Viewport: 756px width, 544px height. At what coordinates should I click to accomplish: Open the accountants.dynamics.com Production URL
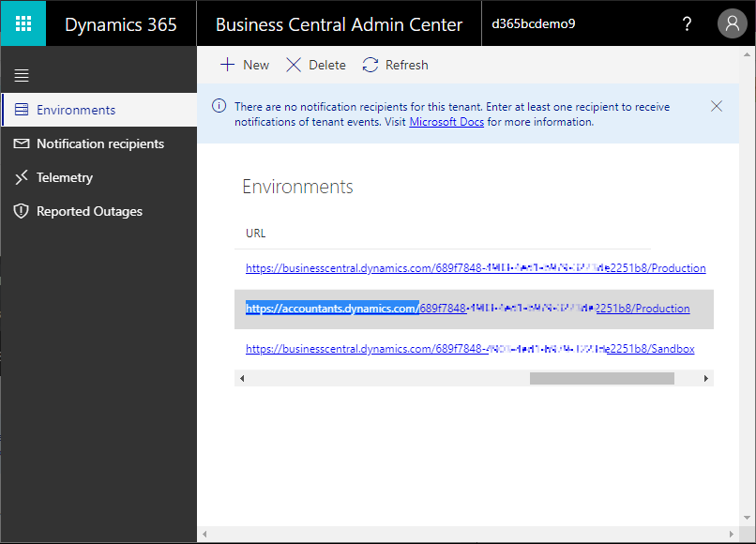(x=468, y=309)
